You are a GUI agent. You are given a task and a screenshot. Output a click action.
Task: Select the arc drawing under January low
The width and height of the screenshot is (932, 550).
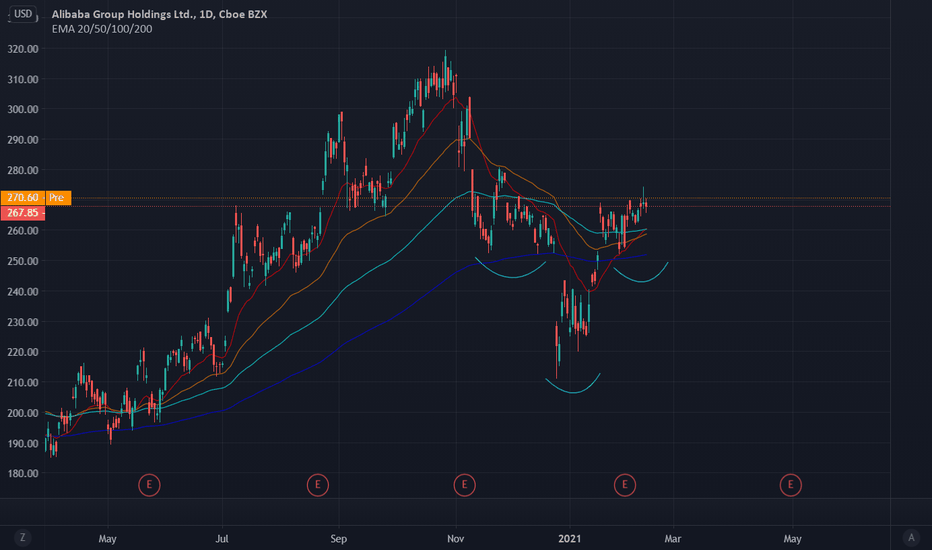point(573,392)
